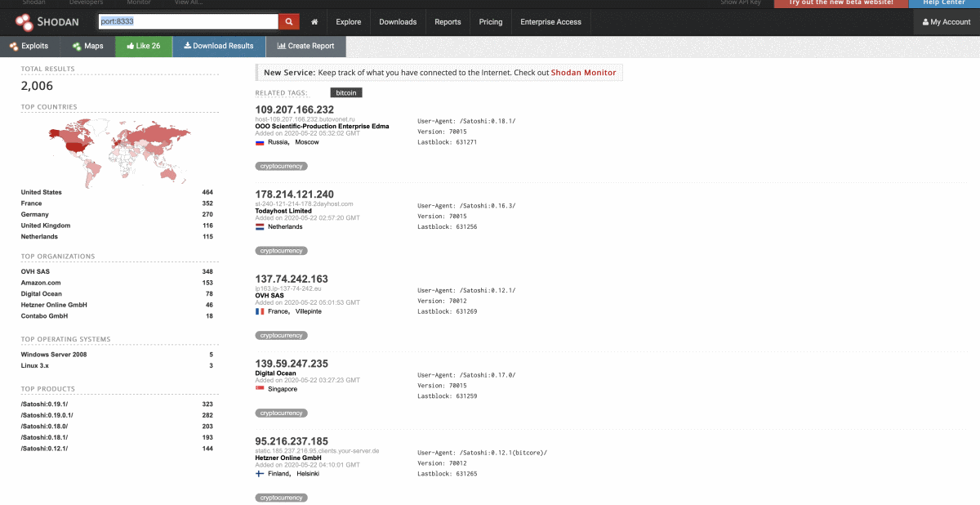Viewport: 980px width, 505px height.
Task: Filter by /Satoshi:0.18.0/ product
Action: pos(45,426)
